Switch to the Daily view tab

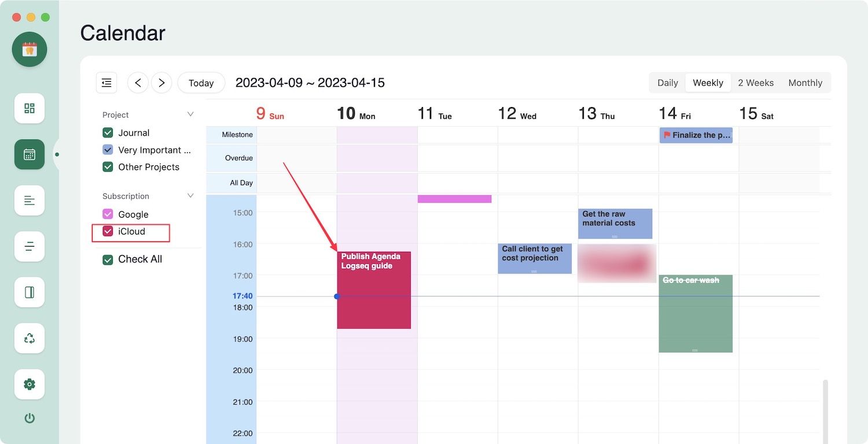(667, 83)
